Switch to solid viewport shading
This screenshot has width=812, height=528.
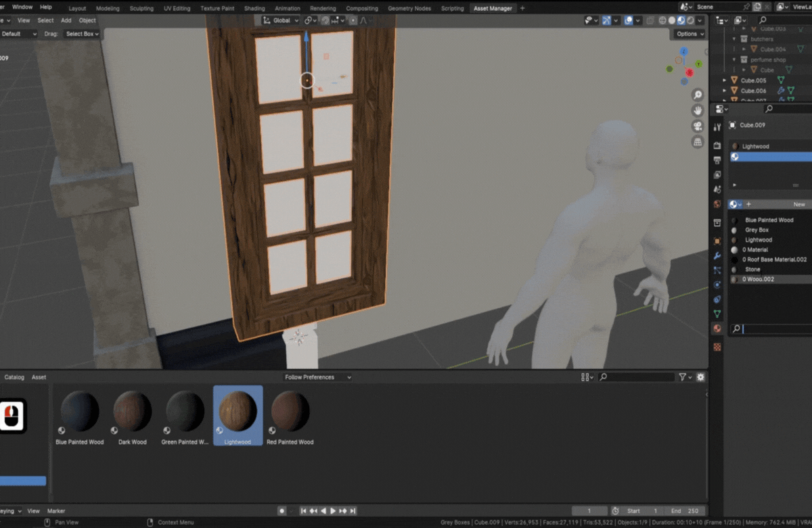coord(672,20)
